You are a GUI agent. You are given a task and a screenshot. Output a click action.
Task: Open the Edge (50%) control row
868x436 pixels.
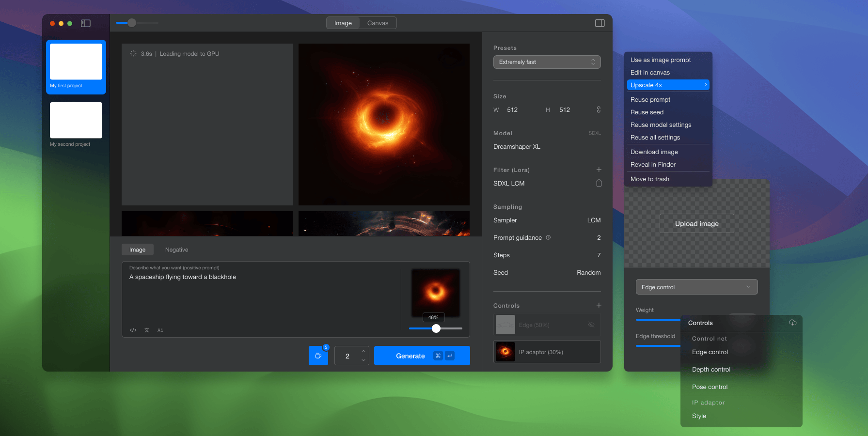tap(547, 325)
